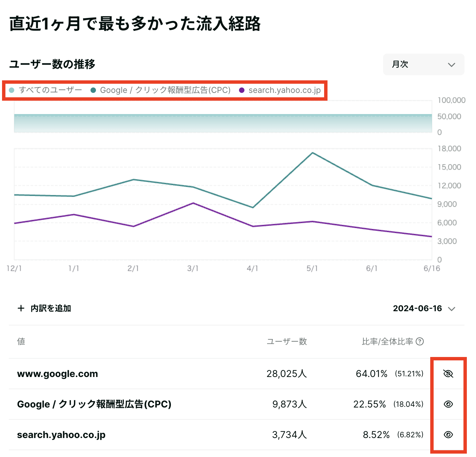Click the 12/1 x-axis label
The width and height of the screenshot is (476, 457).
point(14,269)
